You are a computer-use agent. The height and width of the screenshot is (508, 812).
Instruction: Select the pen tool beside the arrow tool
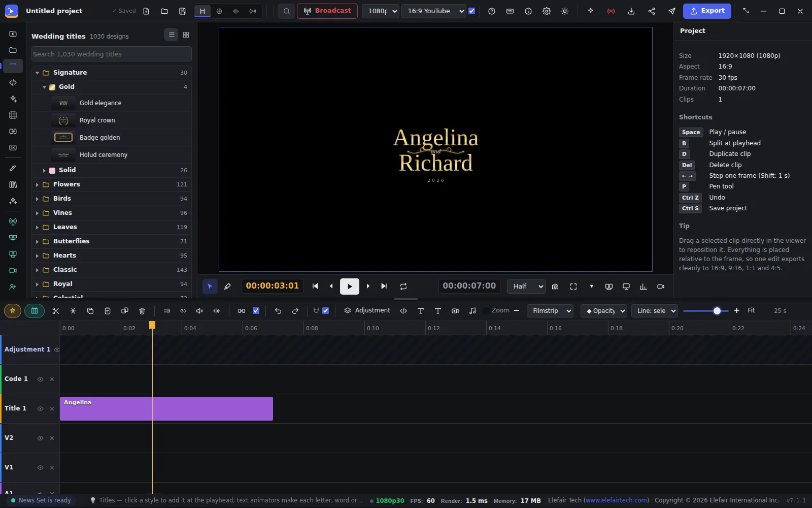point(227,287)
